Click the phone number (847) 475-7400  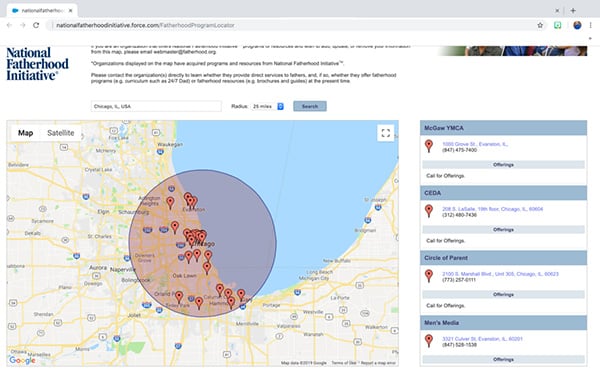[460, 150]
